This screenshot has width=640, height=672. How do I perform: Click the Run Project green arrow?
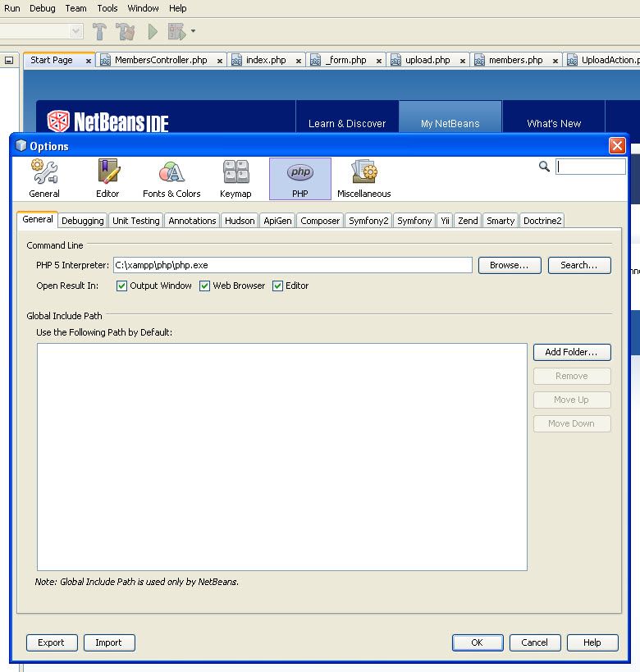[x=153, y=31]
